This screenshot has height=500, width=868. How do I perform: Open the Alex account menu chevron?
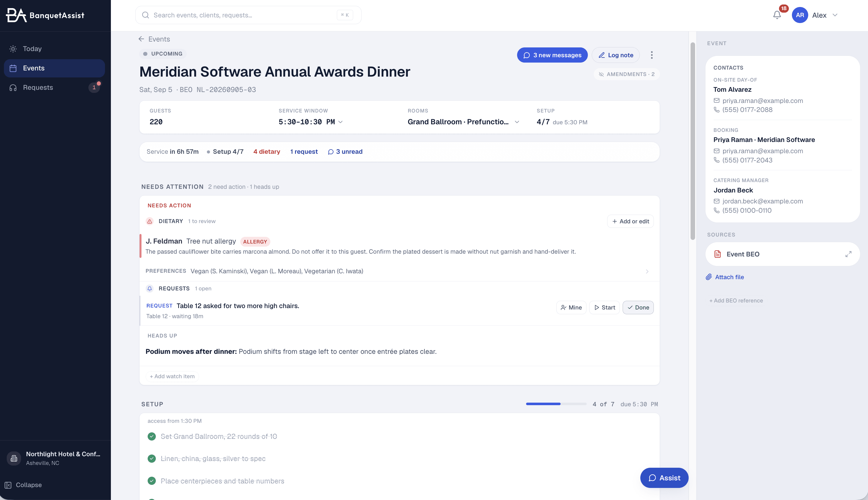(835, 15)
